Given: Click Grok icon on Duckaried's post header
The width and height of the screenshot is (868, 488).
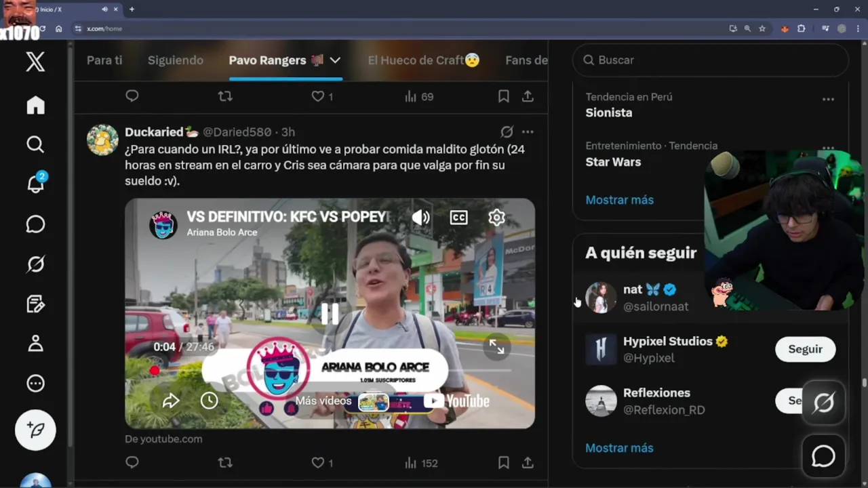Looking at the screenshot, I should pos(507,131).
